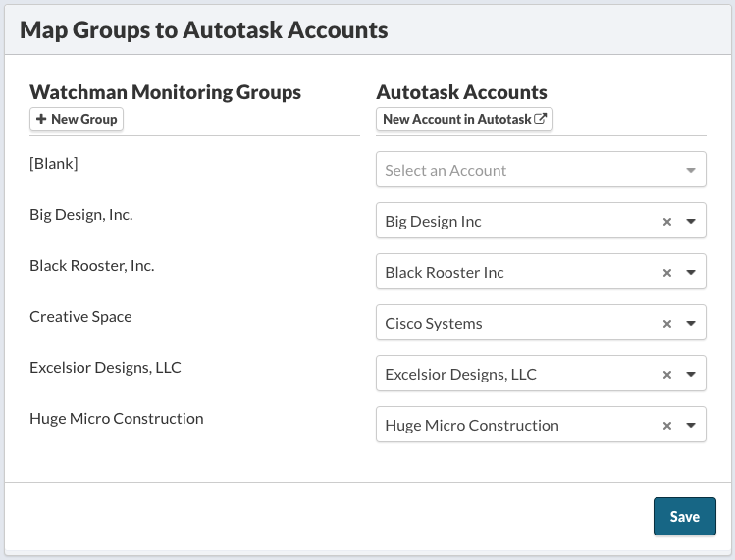Click the Excelsior Designs, LLC group label
The image size is (735, 560).
[105, 368]
